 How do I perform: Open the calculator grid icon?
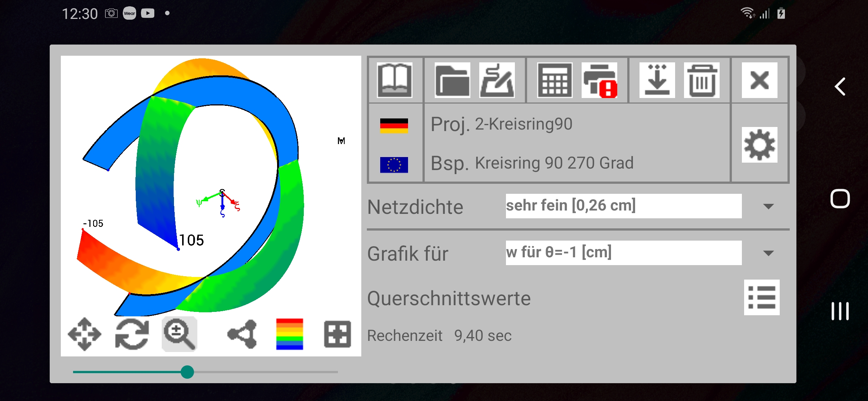pos(555,80)
